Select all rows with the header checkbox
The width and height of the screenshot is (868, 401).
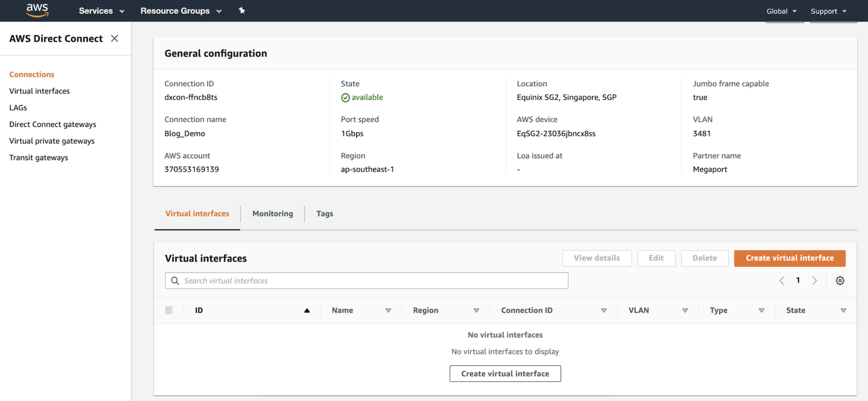click(x=168, y=310)
